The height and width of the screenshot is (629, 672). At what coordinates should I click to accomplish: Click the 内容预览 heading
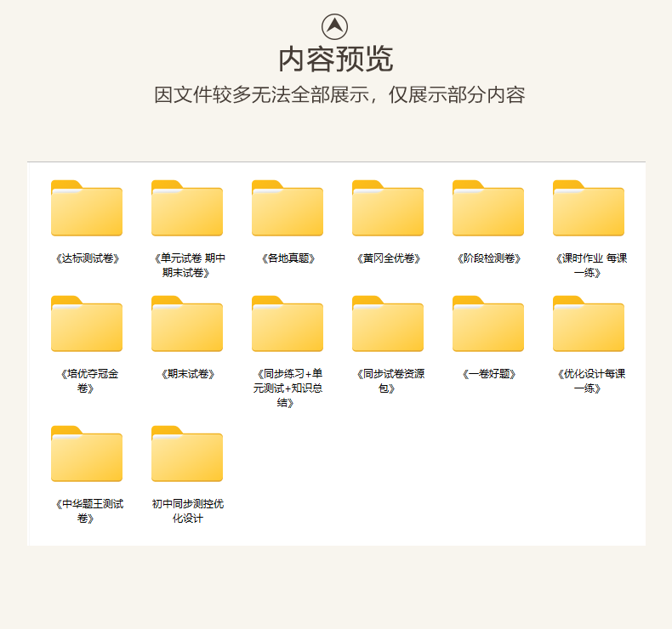pos(335,59)
